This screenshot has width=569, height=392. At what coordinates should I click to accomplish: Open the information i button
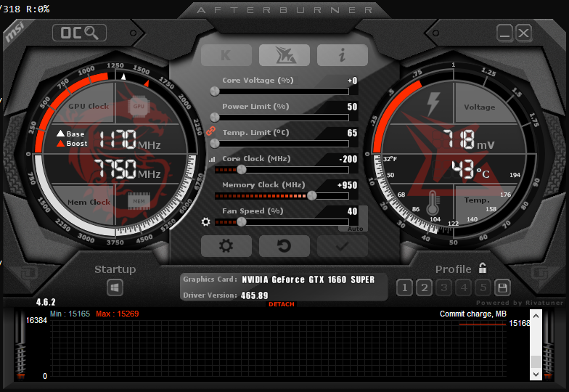[x=343, y=55]
